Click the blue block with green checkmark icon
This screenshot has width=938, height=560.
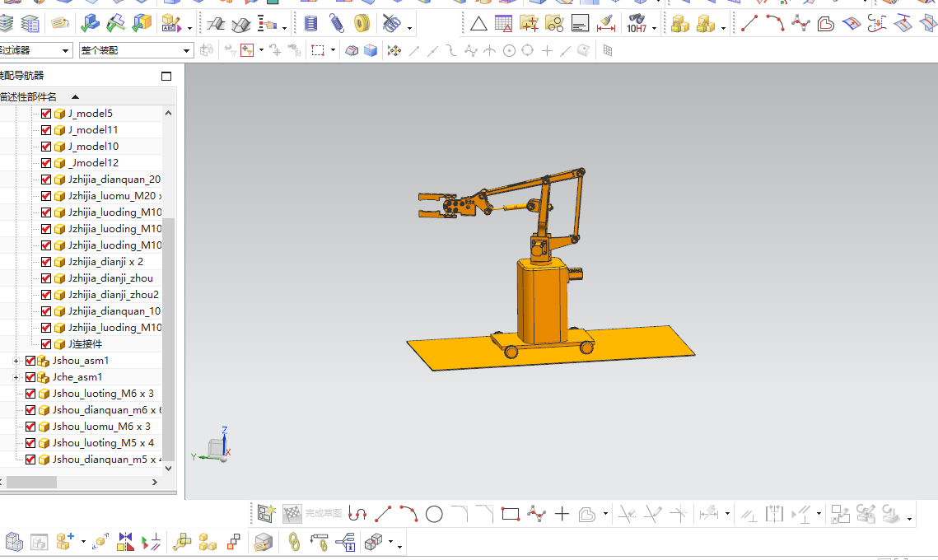click(x=90, y=24)
